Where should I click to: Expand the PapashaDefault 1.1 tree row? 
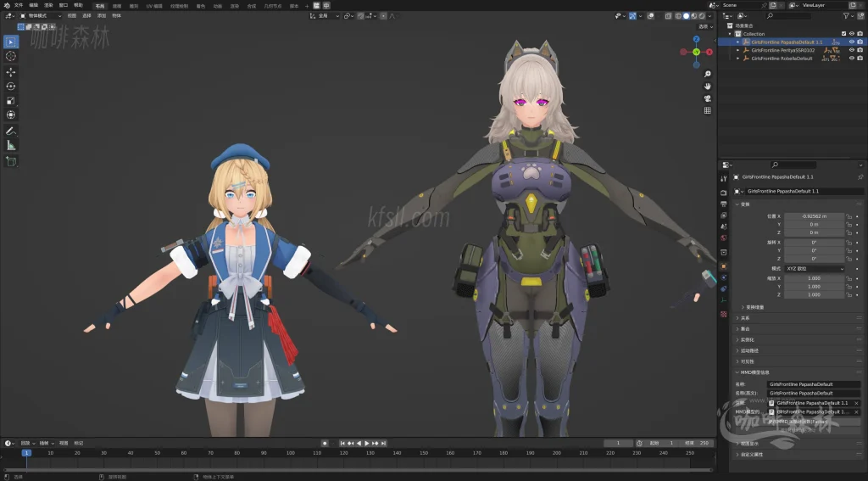(737, 42)
